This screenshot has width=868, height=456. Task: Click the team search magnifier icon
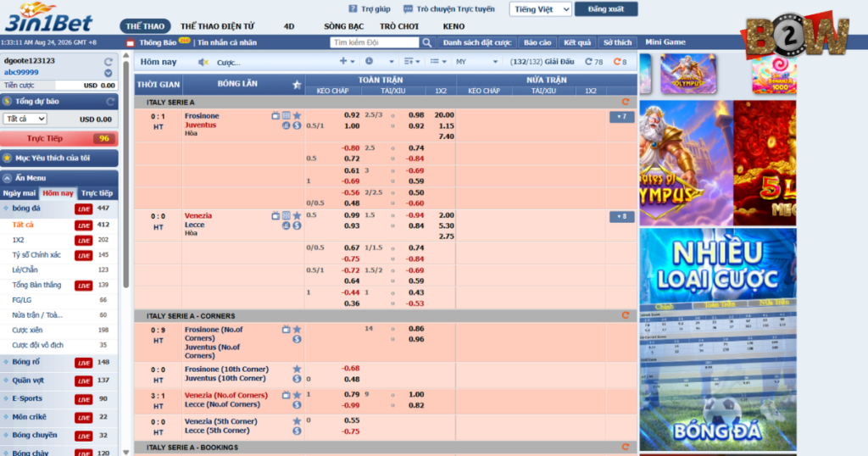427,42
